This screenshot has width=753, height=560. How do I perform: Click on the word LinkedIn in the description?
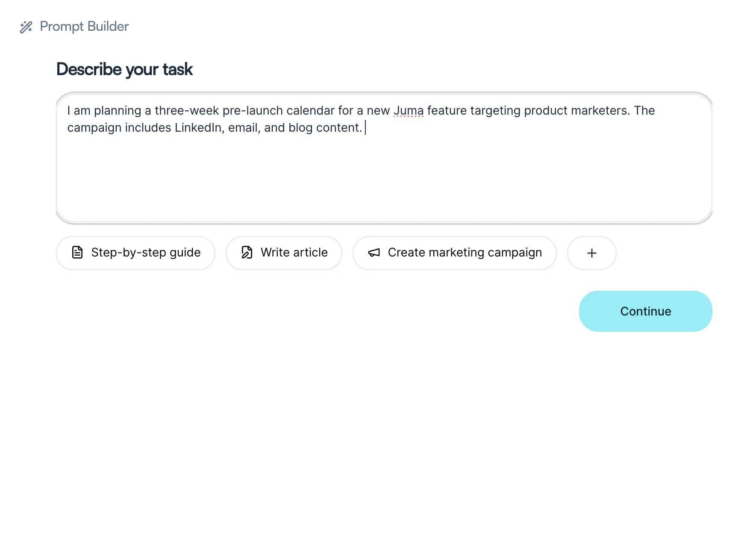point(198,128)
